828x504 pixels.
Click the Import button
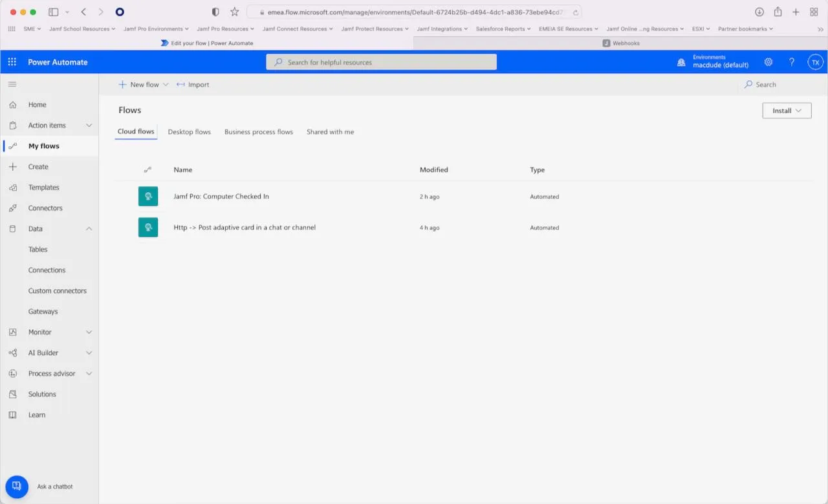193,84
